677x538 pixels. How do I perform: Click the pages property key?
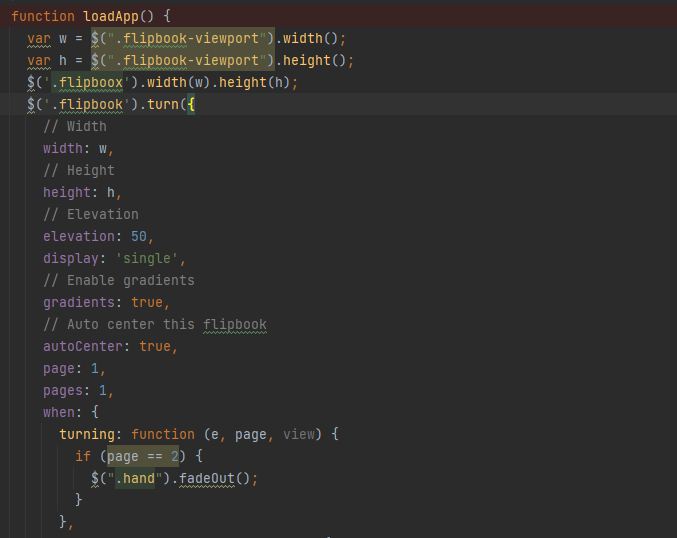pos(62,390)
